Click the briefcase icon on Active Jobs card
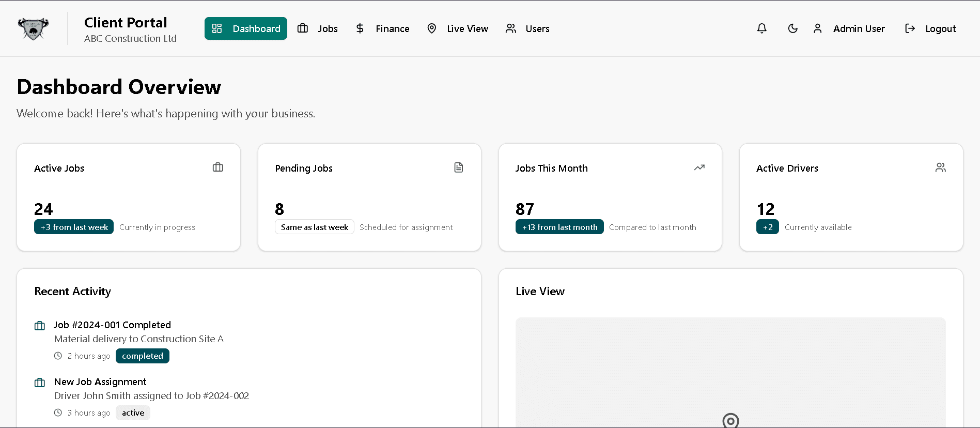 click(218, 167)
